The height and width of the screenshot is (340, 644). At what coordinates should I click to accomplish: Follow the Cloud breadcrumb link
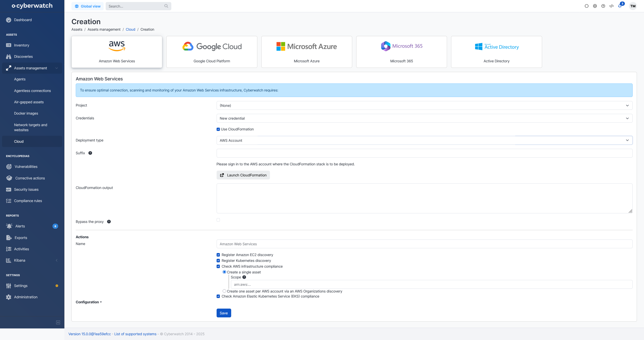point(130,29)
